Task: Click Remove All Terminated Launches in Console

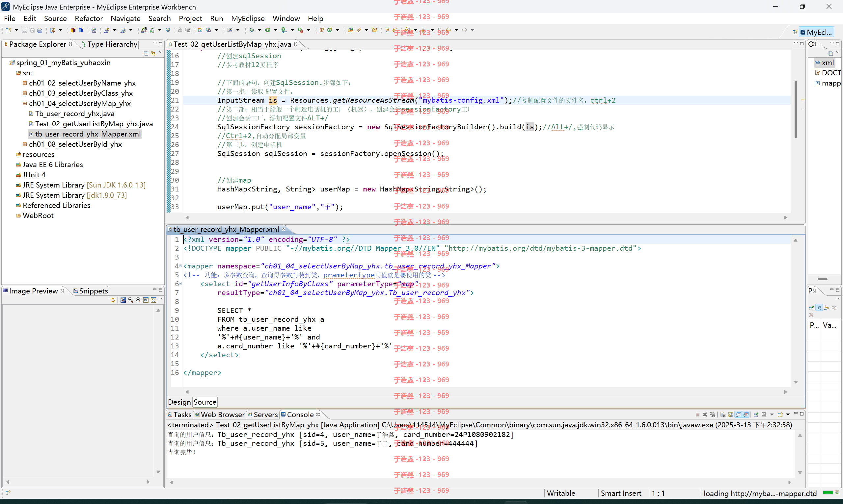Action: pyautogui.click(x=713, y=415)
